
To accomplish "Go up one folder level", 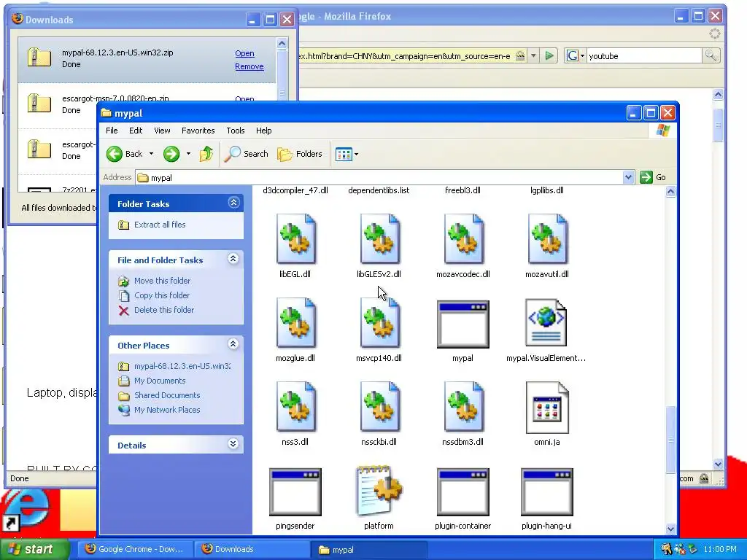I will [206, 154].
